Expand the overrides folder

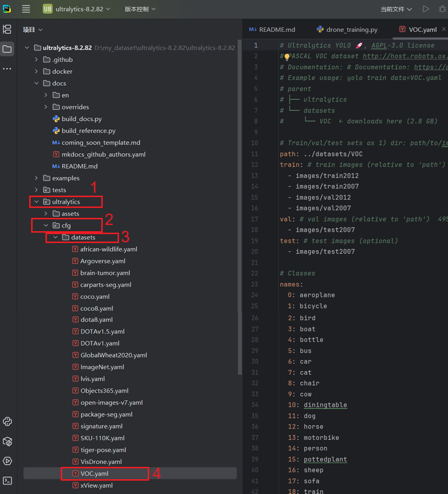[x=46, y=107]
